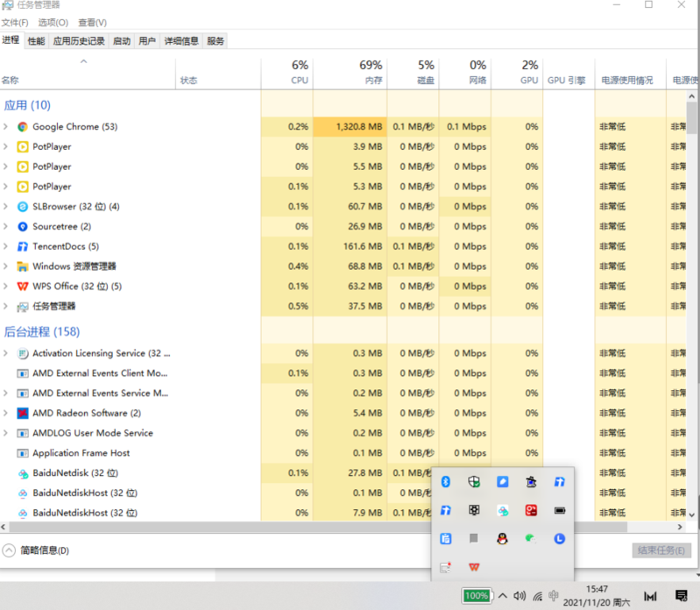Click the speaker volume icon in taskbar
This screenshot has height=610, width=700.
[x=520, y=596]
